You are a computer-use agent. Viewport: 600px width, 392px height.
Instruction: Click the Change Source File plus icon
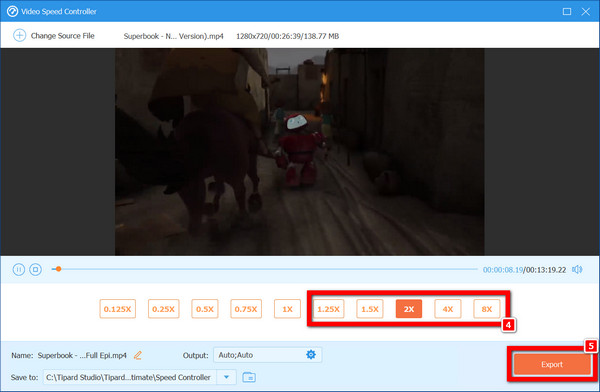[19, 36]
